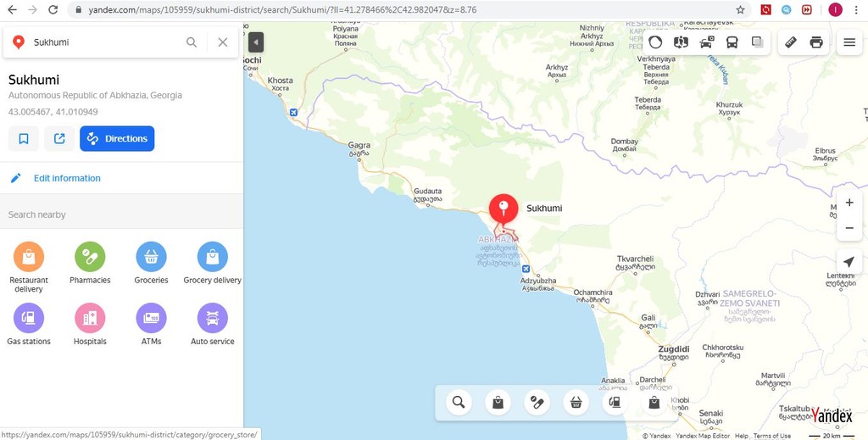Screen dimensions: 868x440
Task: Open the red sync extension icon
Action: tap(765, 9)
